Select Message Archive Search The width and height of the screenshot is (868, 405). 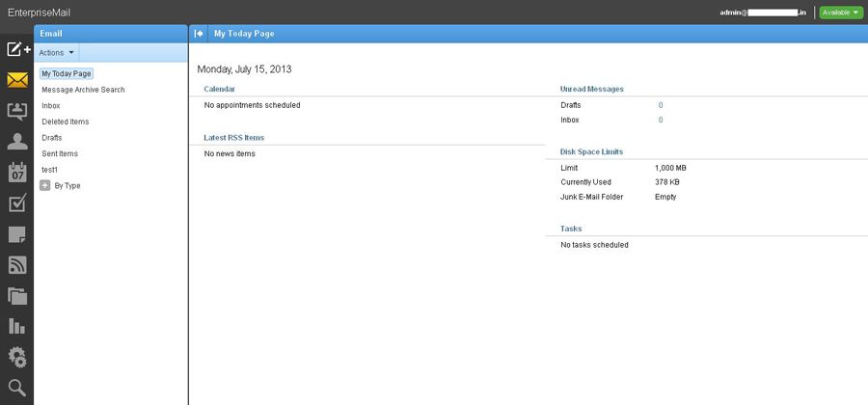point(83,90)
